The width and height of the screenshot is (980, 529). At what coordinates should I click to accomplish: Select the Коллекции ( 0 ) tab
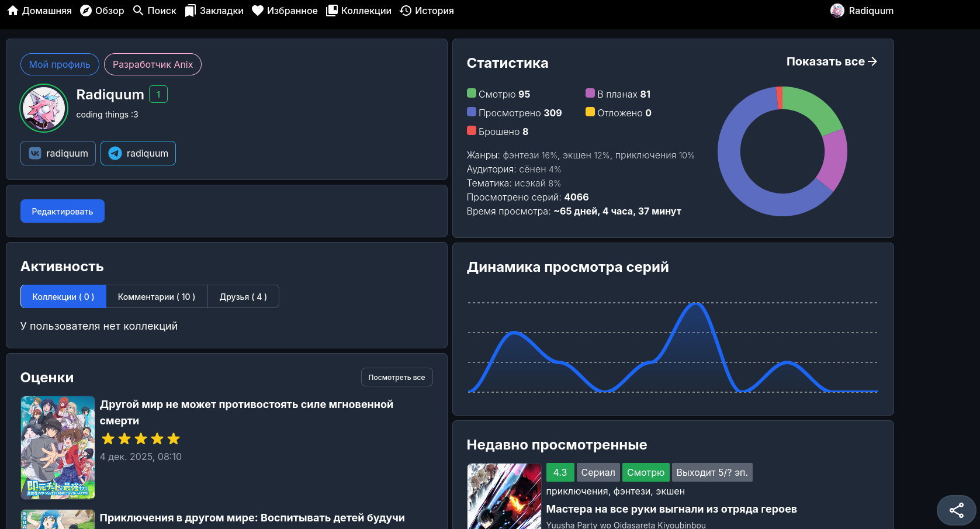coord(63,296)
